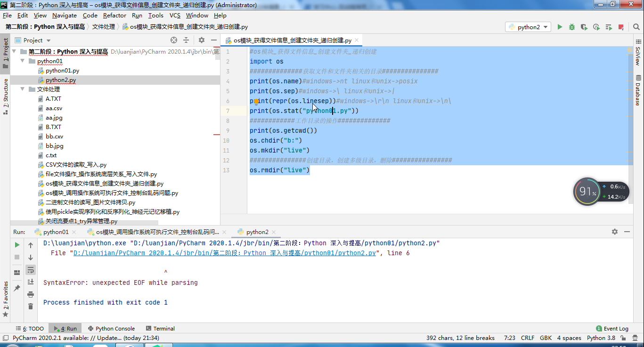The image size is (644, 347).
Task: Stop the running process in main toolbar
Action: [621, 27]
